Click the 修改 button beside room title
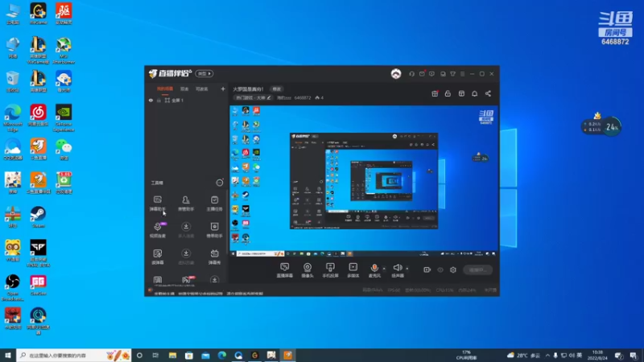This screenshot has height=362, width=644. (x=277, y=89)
